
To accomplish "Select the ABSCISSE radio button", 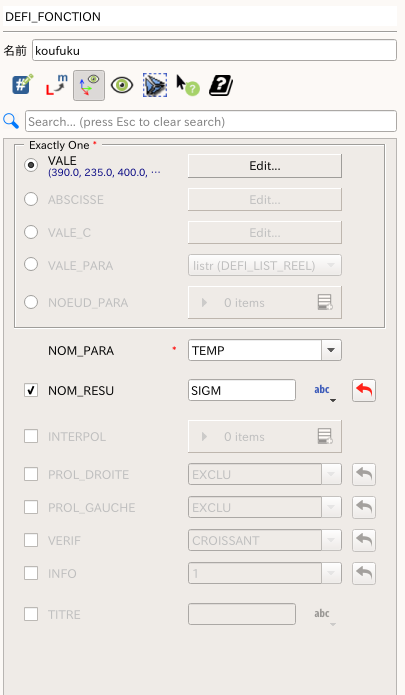I will click(31, 199).
